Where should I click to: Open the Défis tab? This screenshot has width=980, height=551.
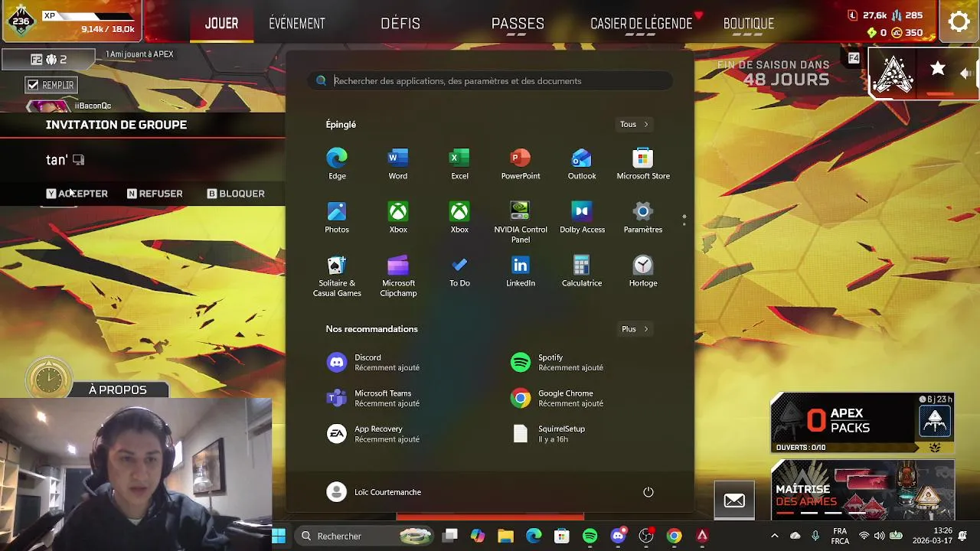400,23
